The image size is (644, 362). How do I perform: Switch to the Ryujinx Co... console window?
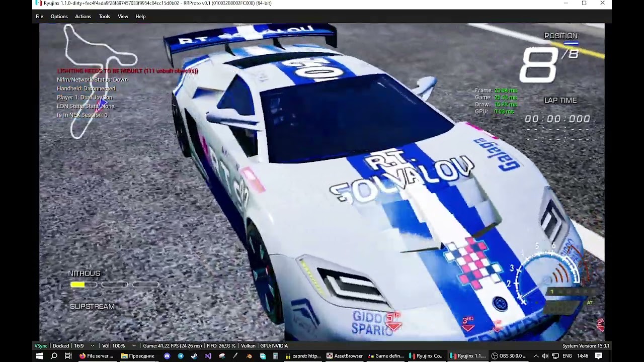point(427,356)
